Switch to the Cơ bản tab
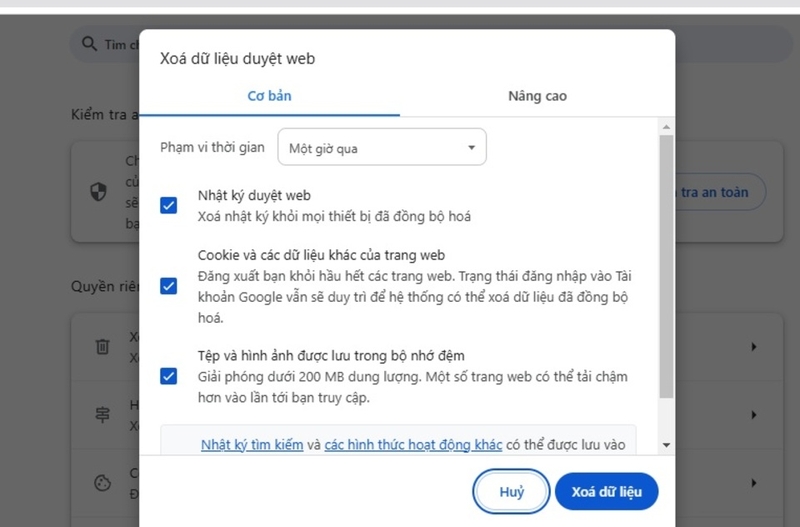 [x=269, y=96]
